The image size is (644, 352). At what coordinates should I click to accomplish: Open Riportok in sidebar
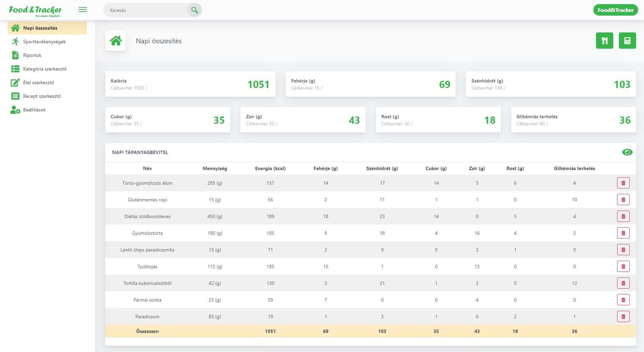pos(47,55)
